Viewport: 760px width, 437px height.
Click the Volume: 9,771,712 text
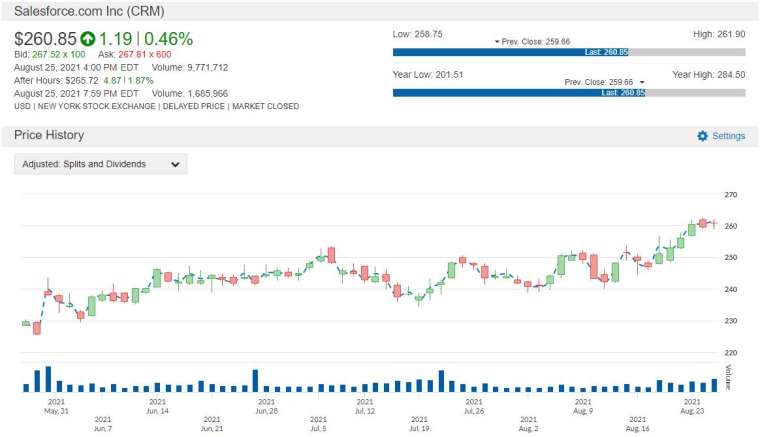190,68
